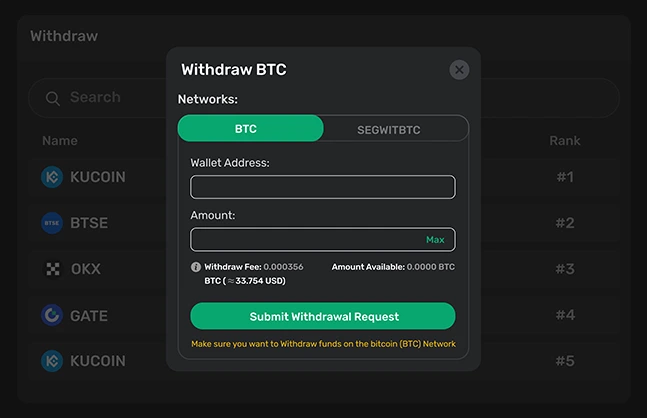
Task: Click the KUCOIN logo ranked #5
Action: [x=52, y=360]
